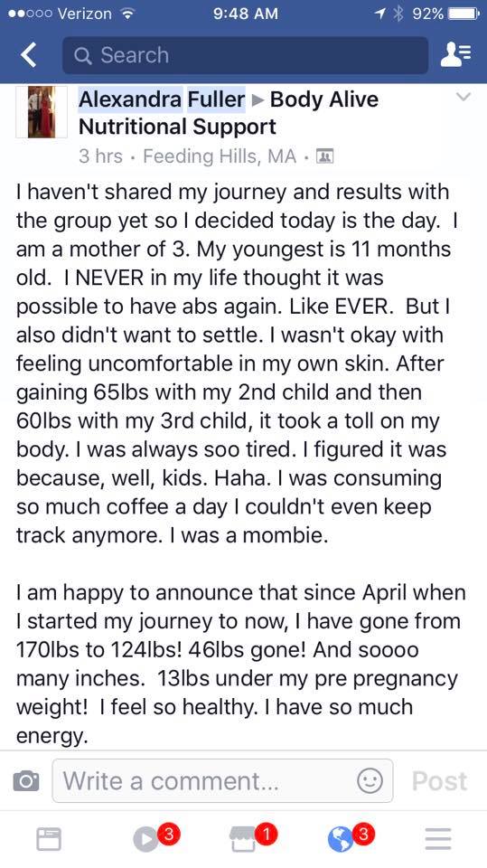Open the friends list icon in header

pyautogui.click(x=455, y=55)
